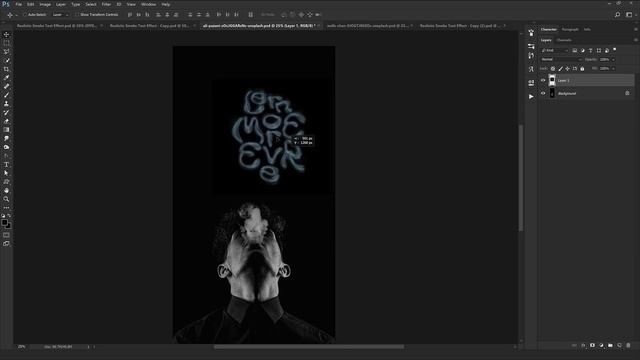
Task: Select the Crop tool
Action: [6, 69]
